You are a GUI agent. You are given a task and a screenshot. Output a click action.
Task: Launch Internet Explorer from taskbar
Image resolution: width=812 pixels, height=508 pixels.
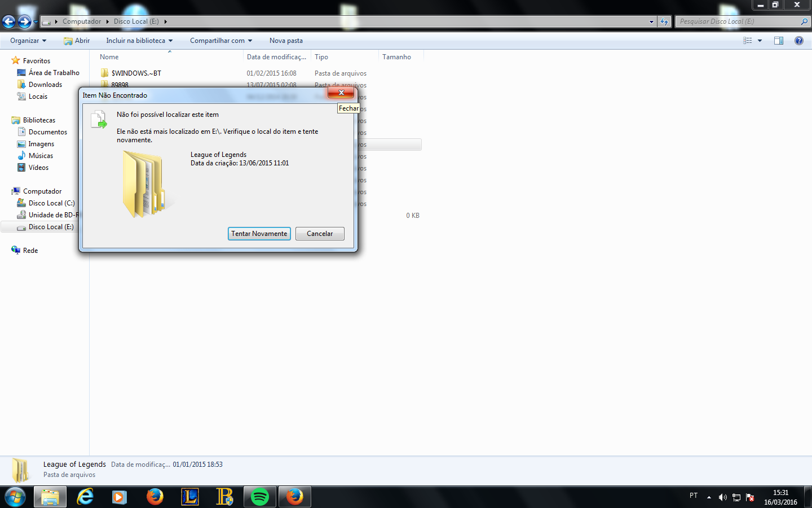[85, 497]
